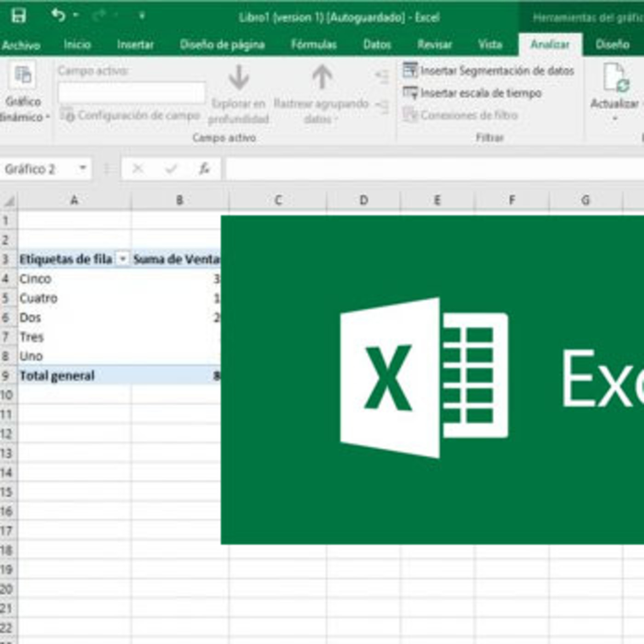644x644 pixels.
Task: Click the Select All corner triangle
Action: (x=9, y=200)
